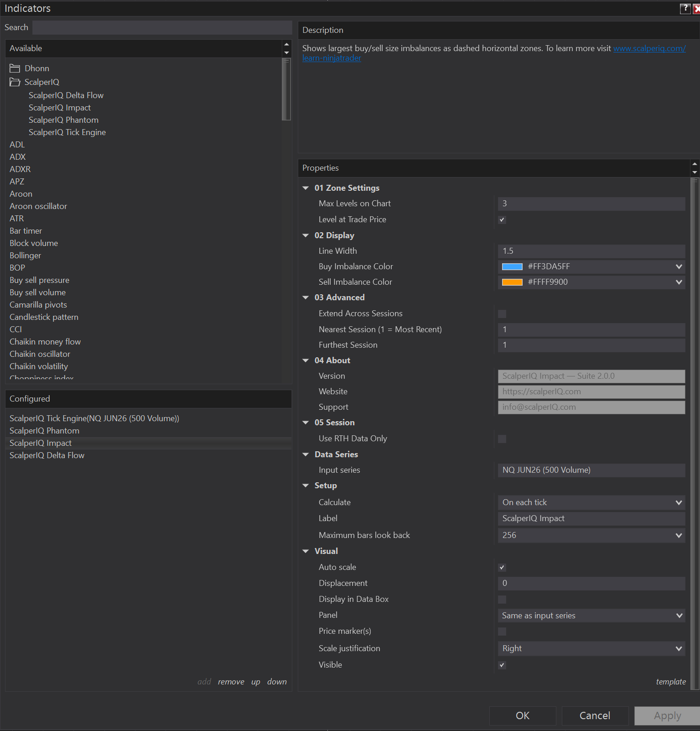Click the indicator Search field
The image size is (700, 731).
(162, 27)
